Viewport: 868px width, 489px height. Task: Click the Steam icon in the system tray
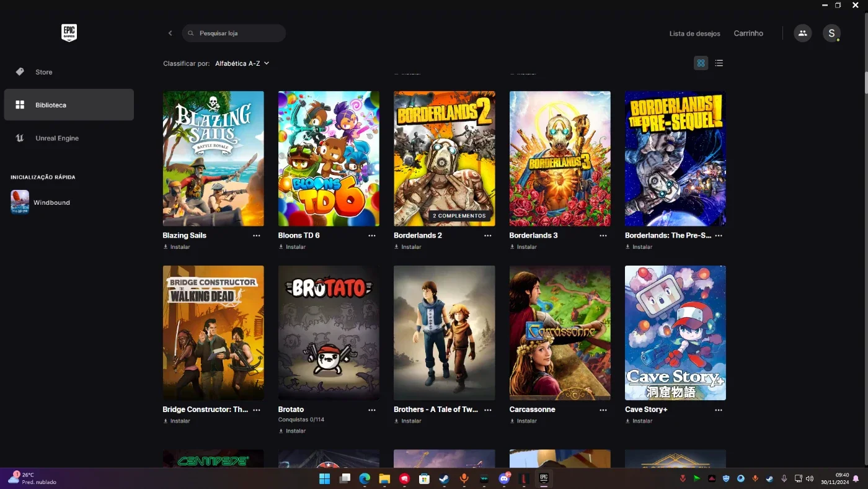(x=769, y=478)
